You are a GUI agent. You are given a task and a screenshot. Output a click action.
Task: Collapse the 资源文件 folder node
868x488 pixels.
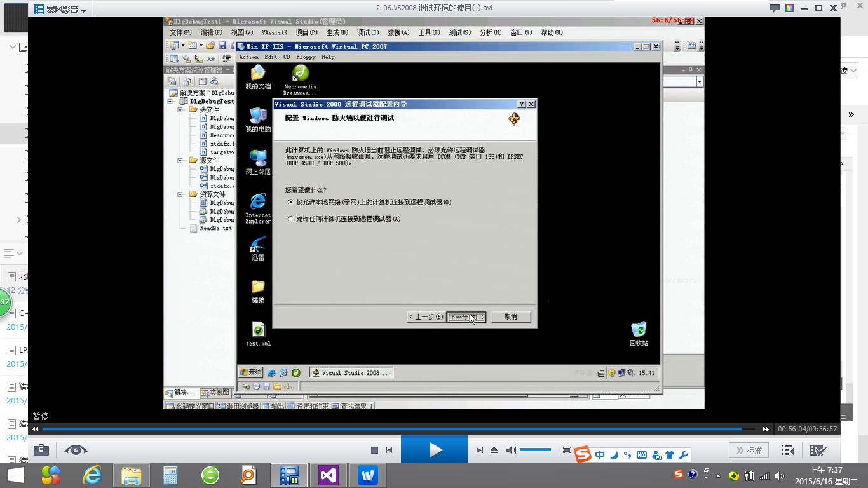pyautogui.click(x=180, y=194)
